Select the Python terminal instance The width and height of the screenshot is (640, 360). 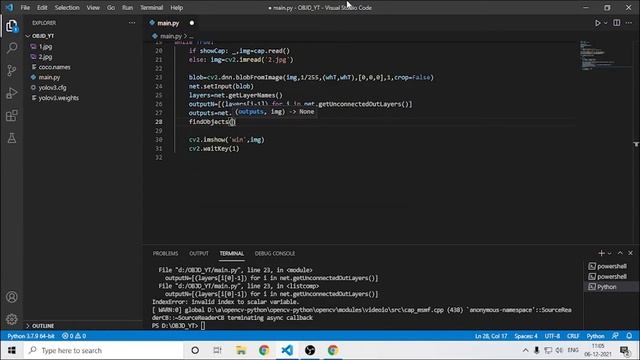[612, 287]
